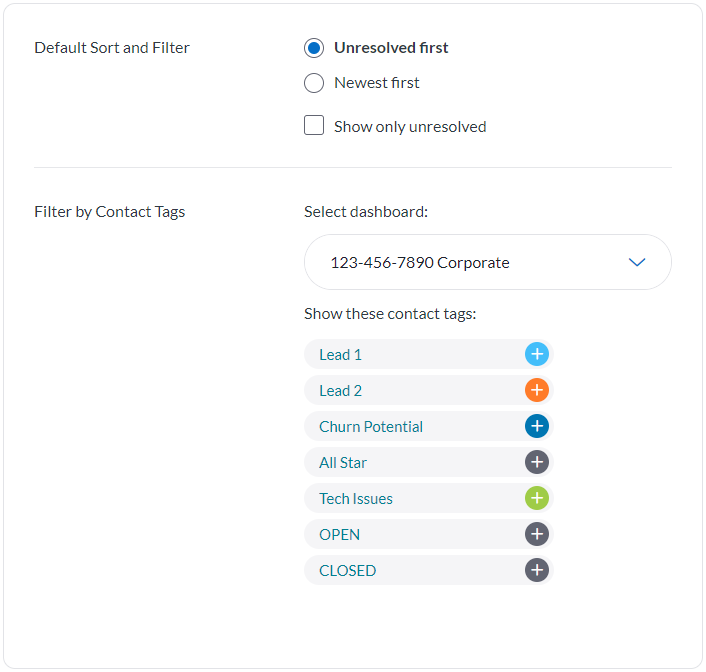Click the dropdown chevron arrow
The width and height of the screenshot is (706, 672).
637,262
